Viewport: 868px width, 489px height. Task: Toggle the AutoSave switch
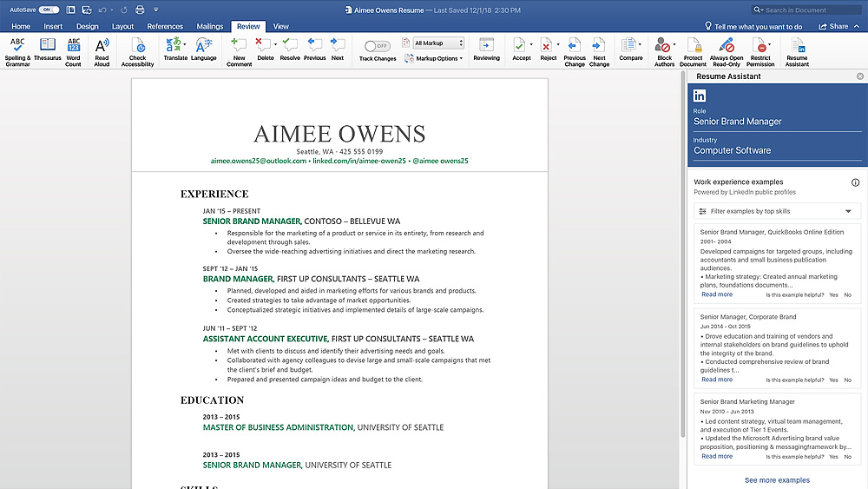[x=49, y=10]
